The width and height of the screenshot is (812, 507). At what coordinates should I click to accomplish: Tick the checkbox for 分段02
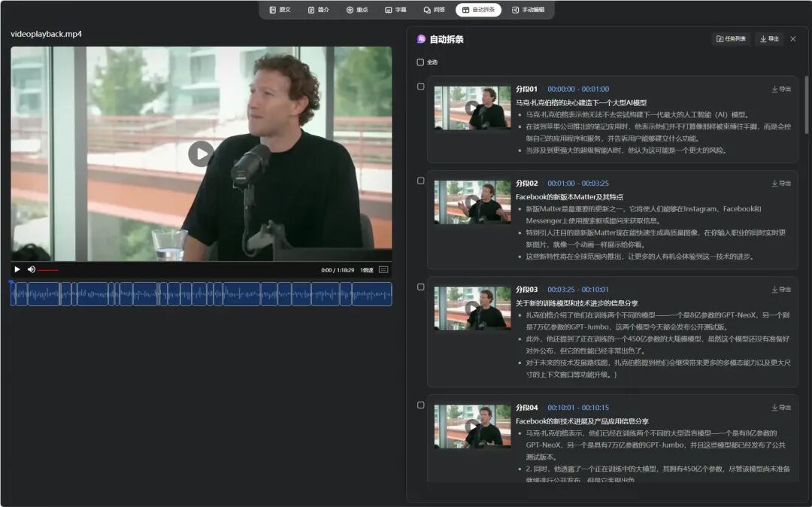click(x=421, y=181)
